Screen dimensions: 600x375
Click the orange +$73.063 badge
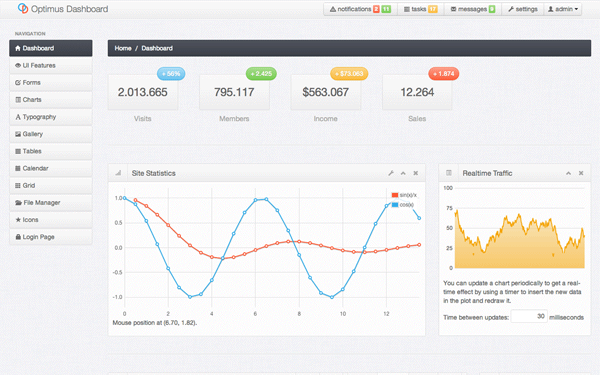click(349, 73)
